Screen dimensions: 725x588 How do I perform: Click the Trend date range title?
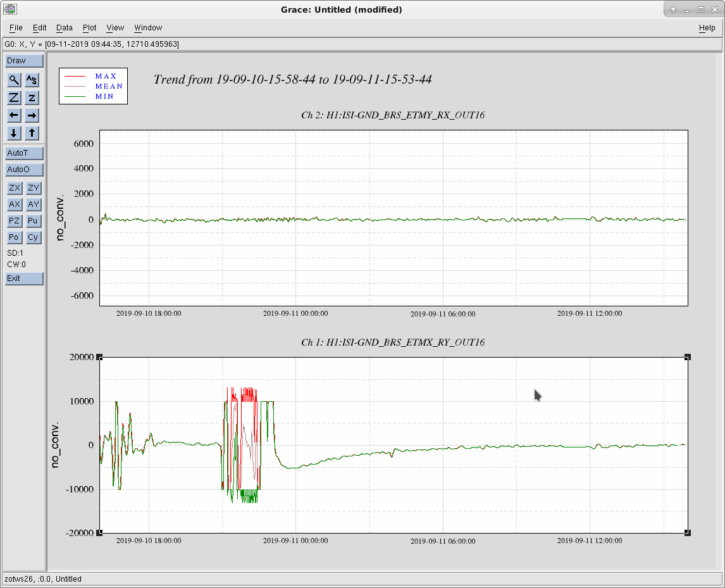click(293, 80)
